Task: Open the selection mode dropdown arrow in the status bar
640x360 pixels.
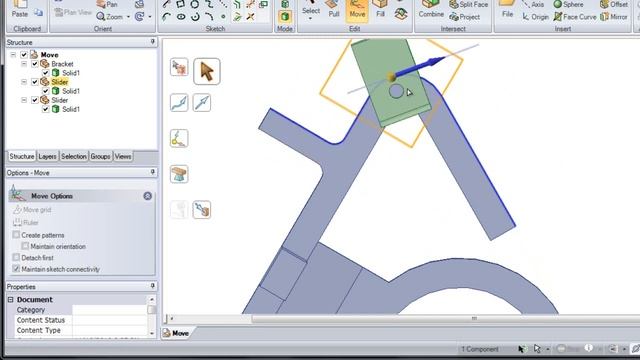Action: 547,349
